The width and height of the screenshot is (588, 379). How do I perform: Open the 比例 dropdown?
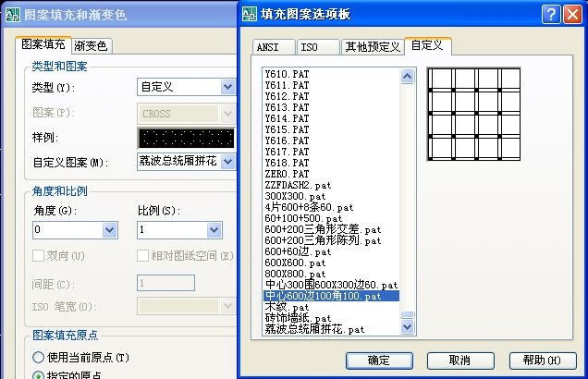pos(214,230)
